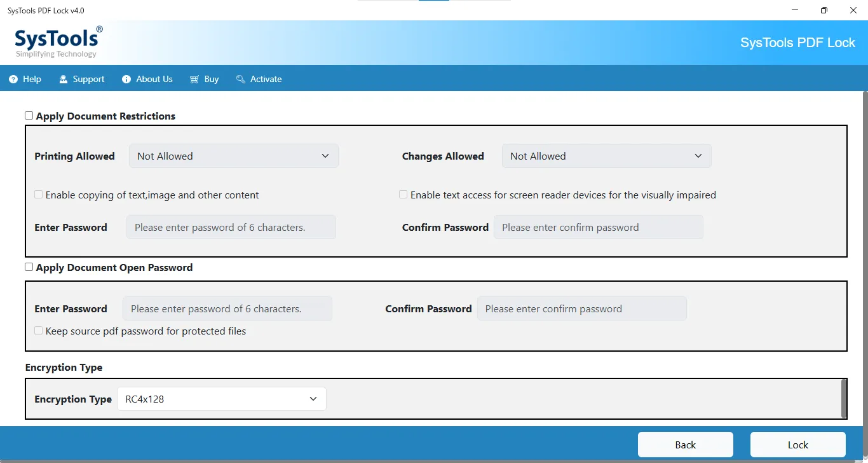
Task: Toggle screen reader text access checkbox
Action: pos(403,195)
